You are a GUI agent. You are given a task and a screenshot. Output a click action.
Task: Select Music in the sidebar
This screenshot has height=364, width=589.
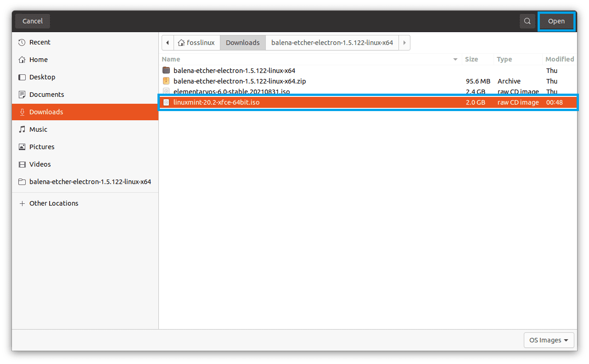(x=85, y=129)
